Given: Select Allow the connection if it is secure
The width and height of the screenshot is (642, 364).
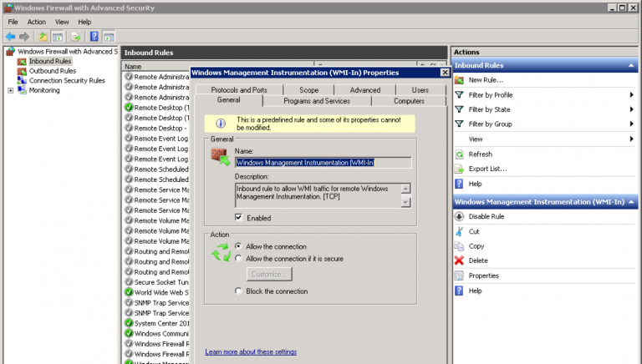Looking at the screenshot, I should [x=239, y=259].
